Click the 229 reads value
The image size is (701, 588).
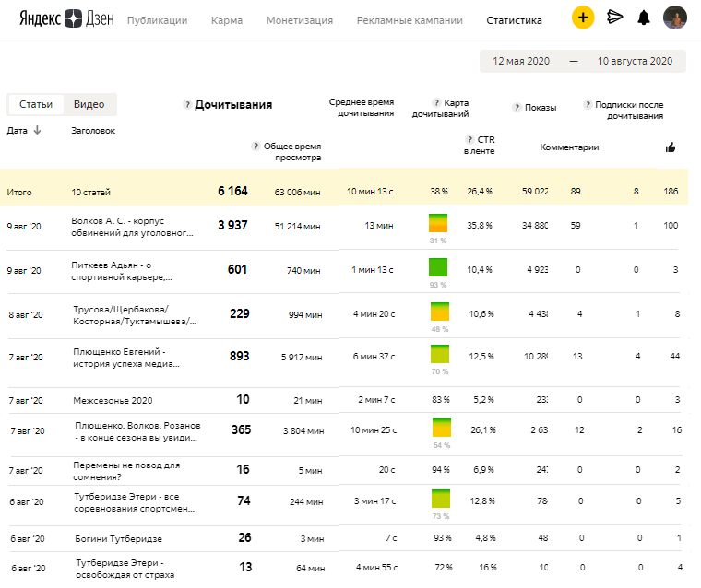coord(240,313)
